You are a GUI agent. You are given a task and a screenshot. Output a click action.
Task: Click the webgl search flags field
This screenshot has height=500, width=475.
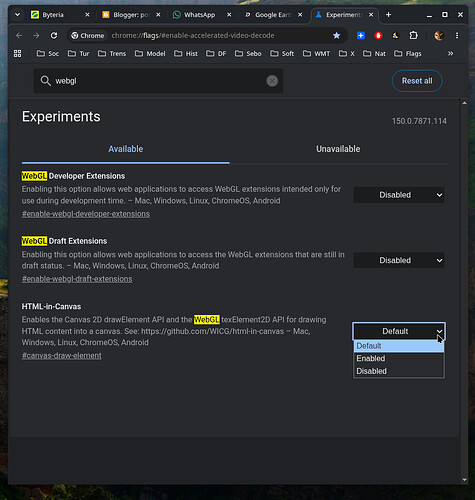coord(158,81)
